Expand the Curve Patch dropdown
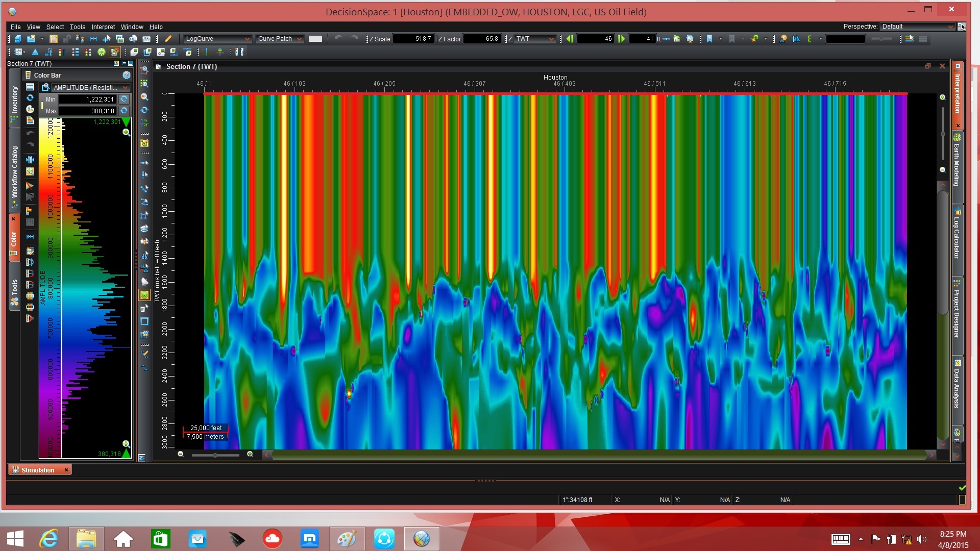The image size is (980, 551). click(280, 39)
